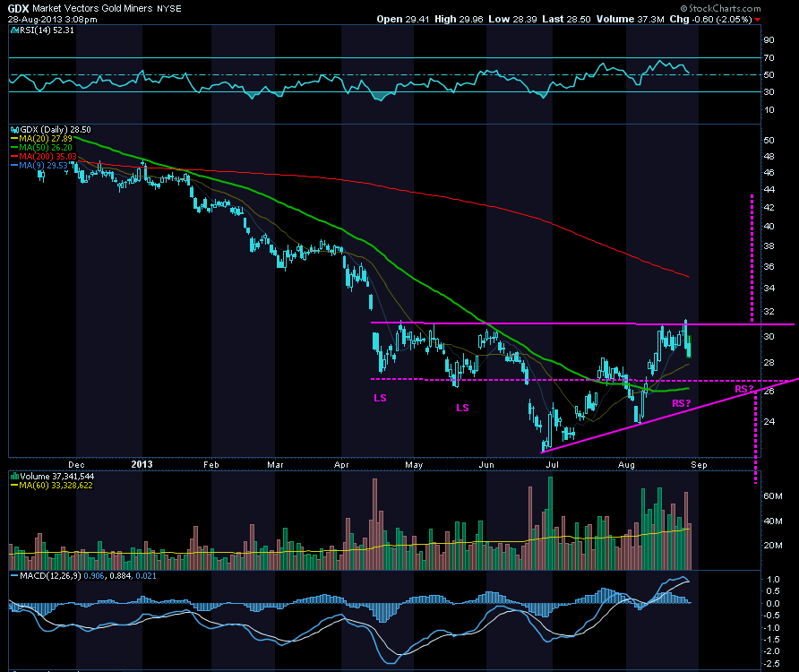Click the StockCharts.com copyright logo
Image resolution: width=799 pixels, height=672 pixels.
(720, 8)
